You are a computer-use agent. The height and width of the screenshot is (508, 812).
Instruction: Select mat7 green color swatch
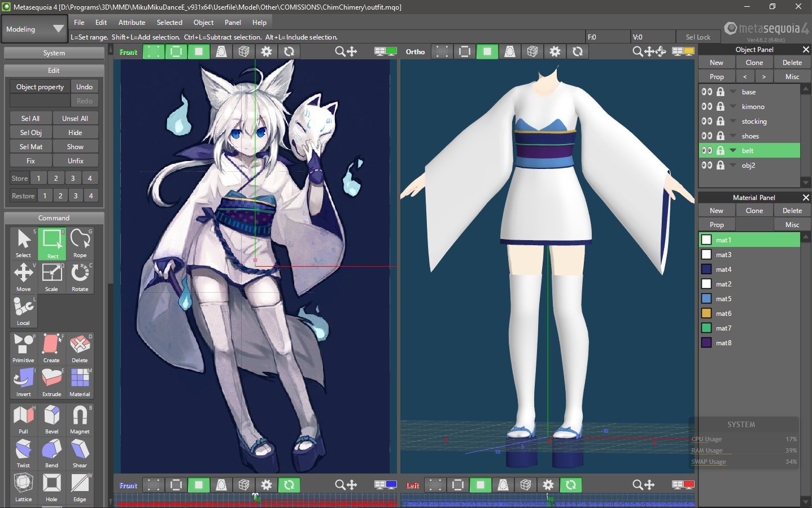point(706,328)
